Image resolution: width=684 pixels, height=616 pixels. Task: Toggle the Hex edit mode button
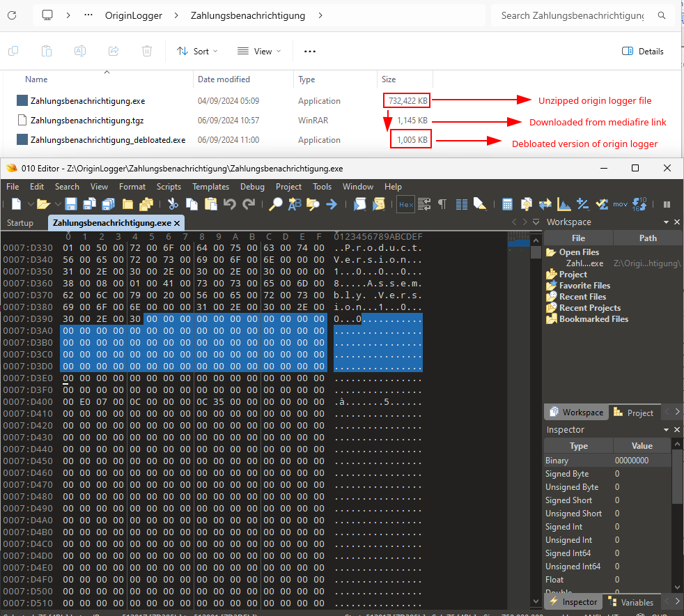click(x=405, y=204)
